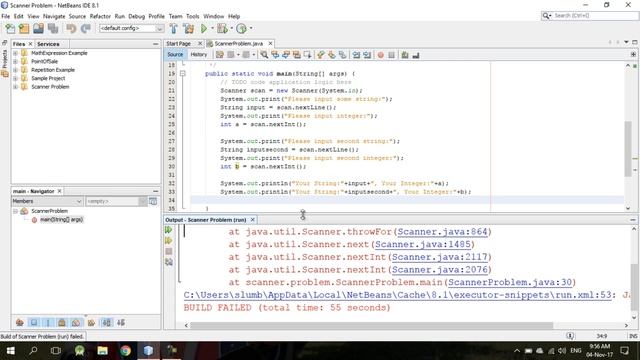
Task: Click the Uncomment icon in editor toolbar
Action: pos(416,55)
